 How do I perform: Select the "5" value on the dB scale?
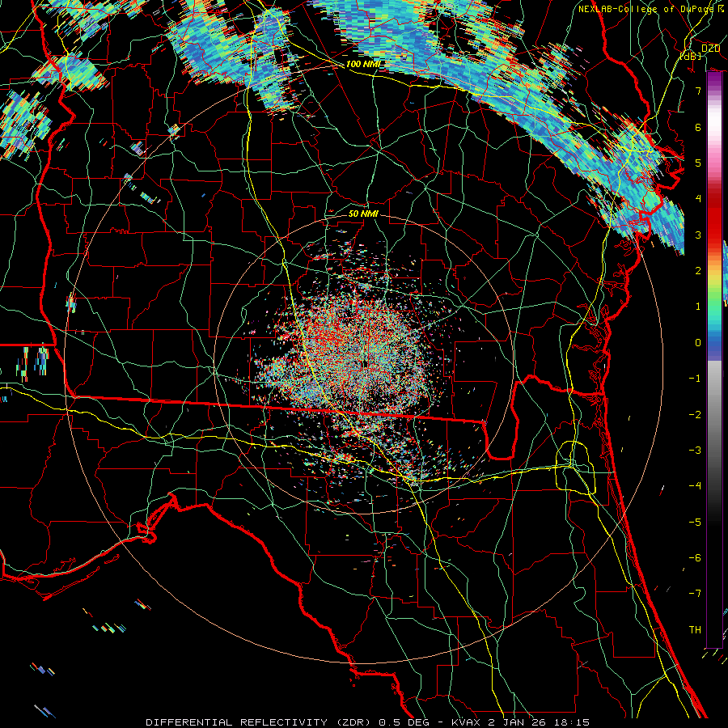pos(698,163)
